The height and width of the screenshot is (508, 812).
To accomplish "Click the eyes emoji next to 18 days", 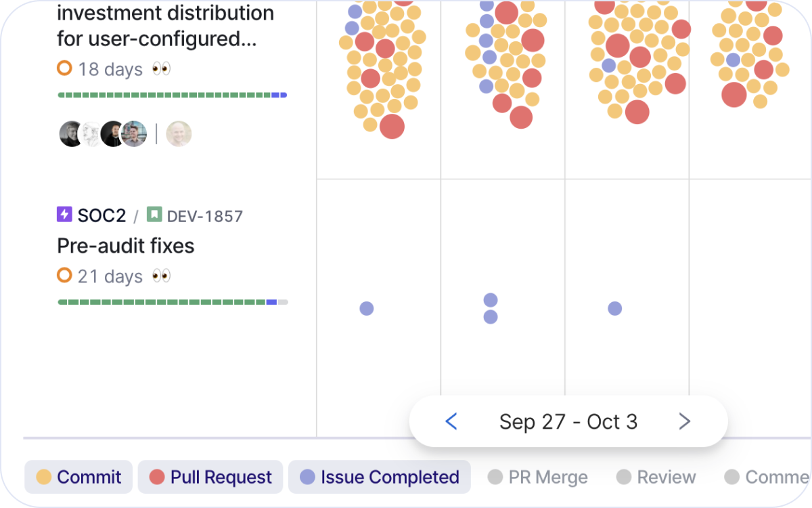I will pos(161,68).
